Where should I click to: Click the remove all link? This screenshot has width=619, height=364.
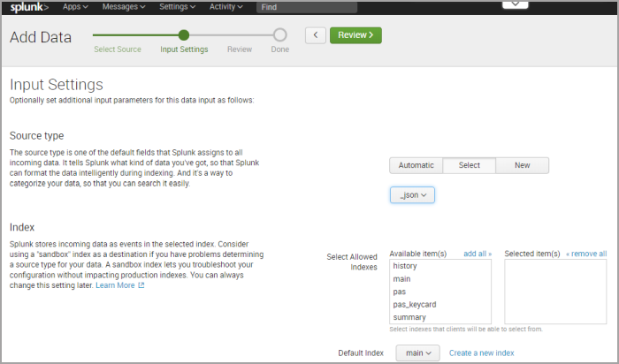tap(586, 254)
